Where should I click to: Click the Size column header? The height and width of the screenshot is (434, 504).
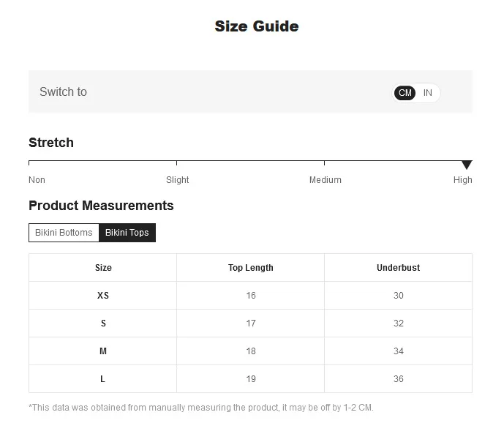[103, 268]
